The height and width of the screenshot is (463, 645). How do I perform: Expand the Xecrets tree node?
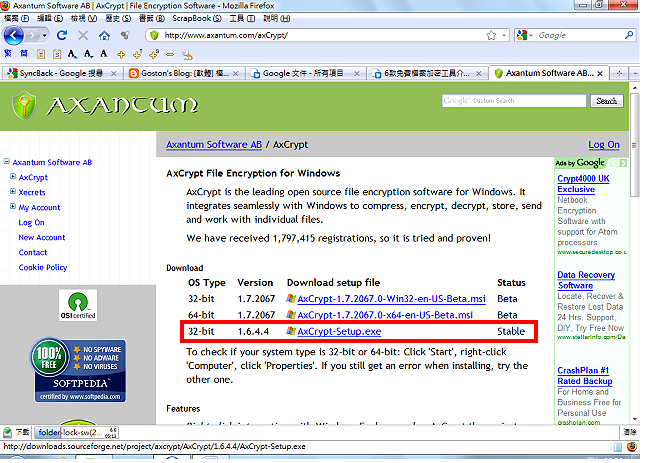point(13,192)
